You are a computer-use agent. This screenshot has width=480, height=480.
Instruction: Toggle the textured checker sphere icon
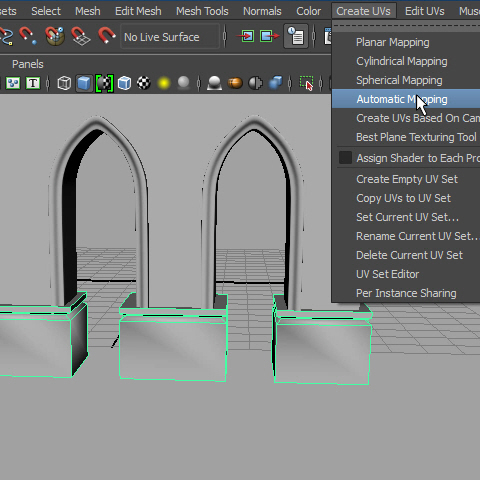click(x=144, y=83)
